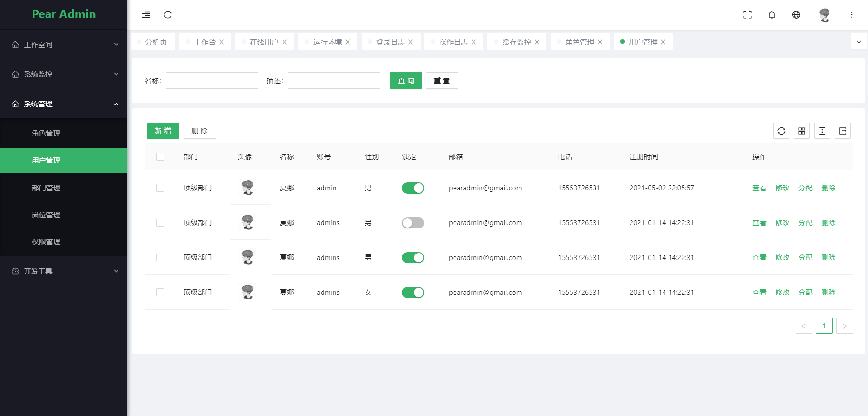Refresh the table with the toolbar refresh icon
Screen dimensions: 868x416
782,131
